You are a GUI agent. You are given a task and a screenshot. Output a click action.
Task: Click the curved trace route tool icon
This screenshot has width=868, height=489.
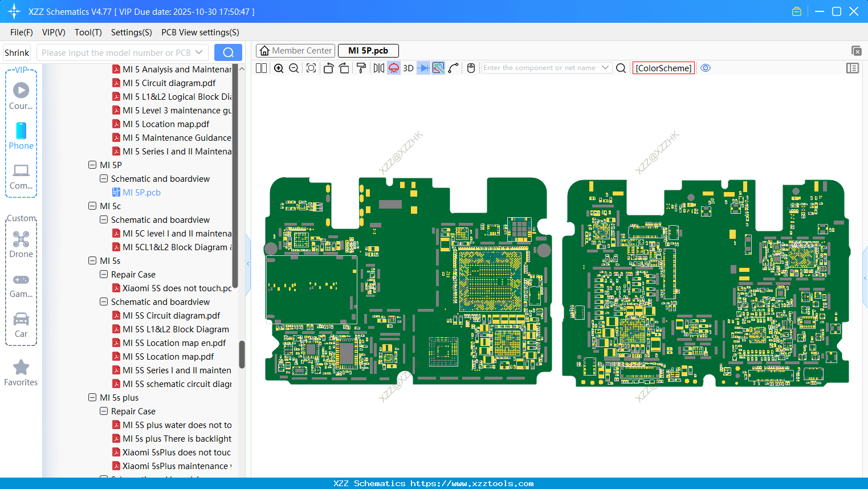tap(454, 68)
